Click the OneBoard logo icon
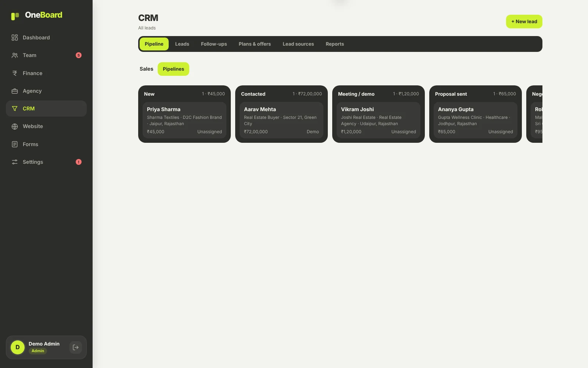 15,16
